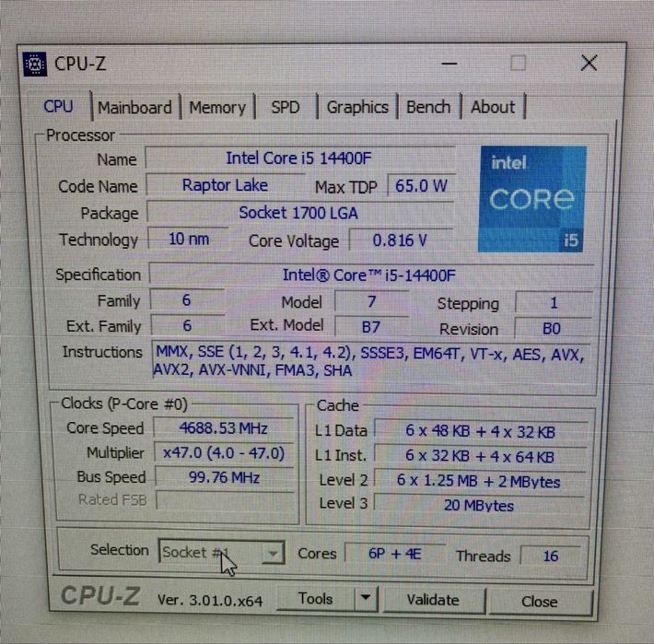Click the Name field Intel Core i5 14400F

[299, 158]
